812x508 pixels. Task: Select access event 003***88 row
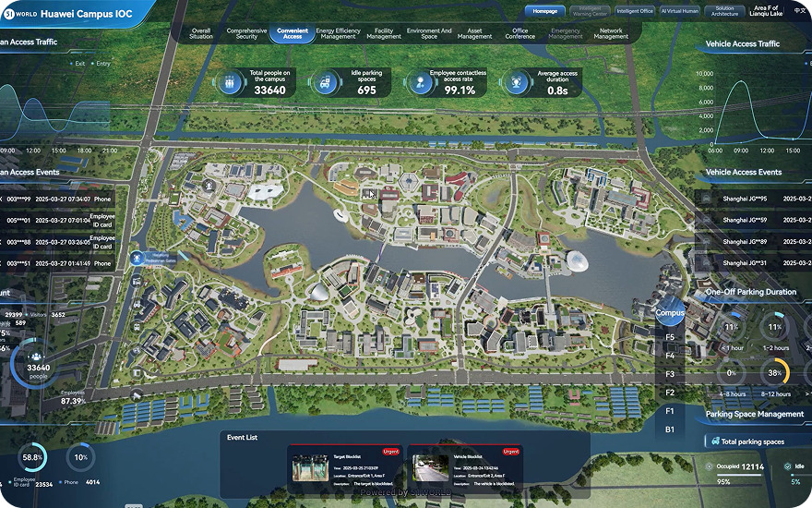pyautogui.click(x=57, y=242)
